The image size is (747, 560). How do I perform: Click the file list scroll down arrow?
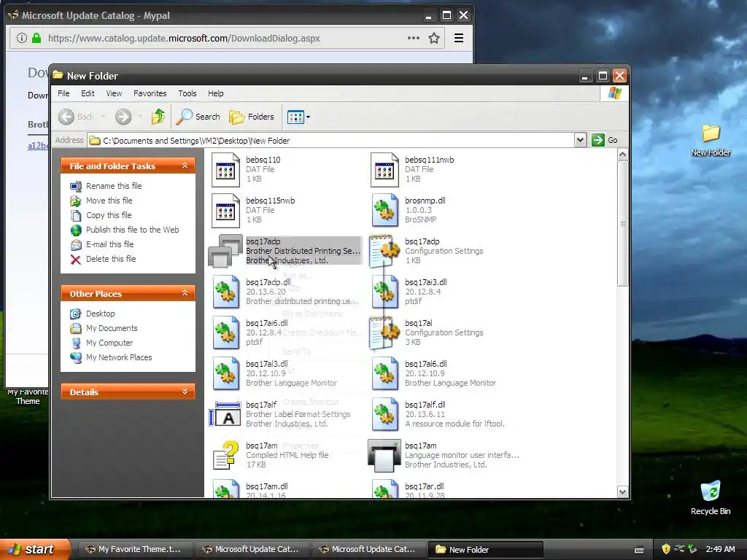coord(622,492)
